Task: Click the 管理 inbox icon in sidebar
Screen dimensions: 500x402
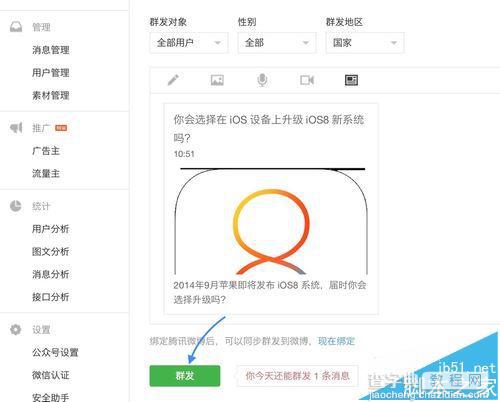Action: tap(16, 27)
